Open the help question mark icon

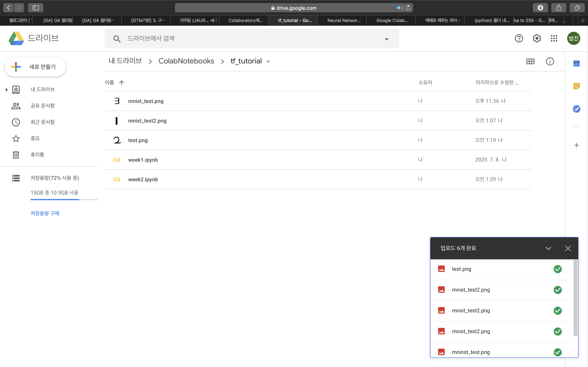[x=519, y=38]
